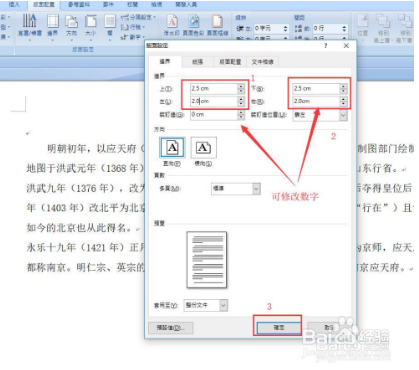This screenshot has width=419, height=370.
Task: Adjust the 裝訂邊 gutter spinner arrows
Action: (x=241, y=115)
